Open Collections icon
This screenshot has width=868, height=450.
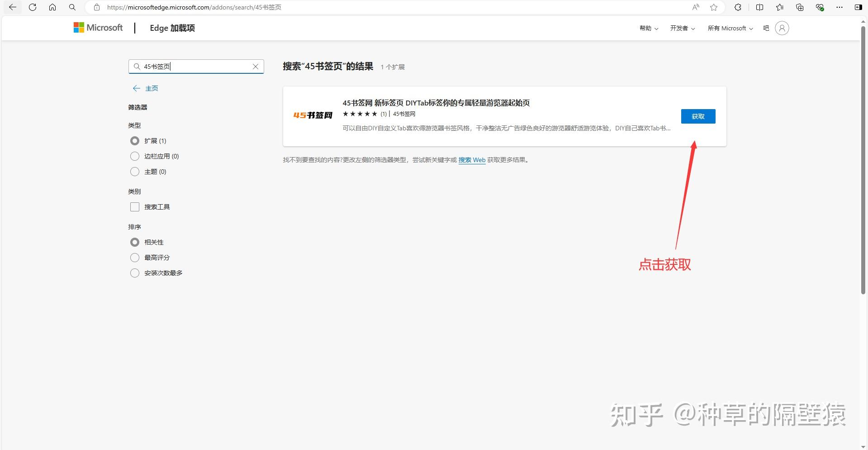[800, 7]
